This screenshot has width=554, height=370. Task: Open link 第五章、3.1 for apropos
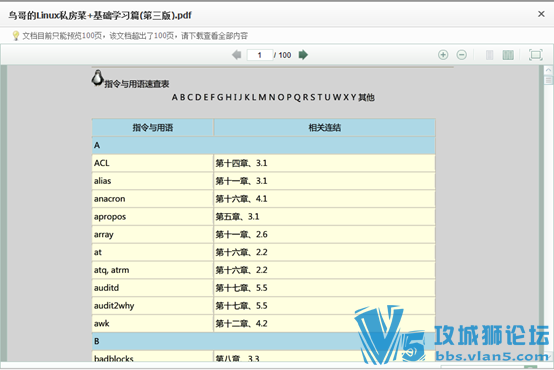237,217
